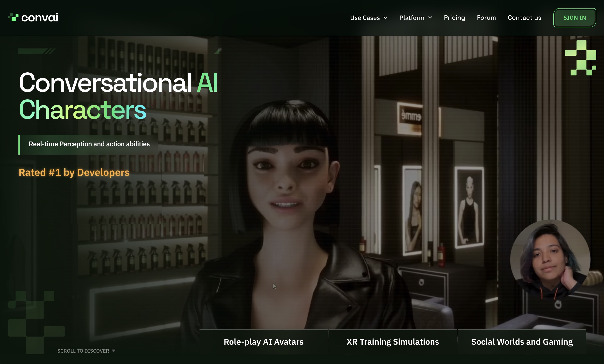Open the Platform menu
Image resolution: width=604 pixels, height=364 pixels.
coord(412,18)
